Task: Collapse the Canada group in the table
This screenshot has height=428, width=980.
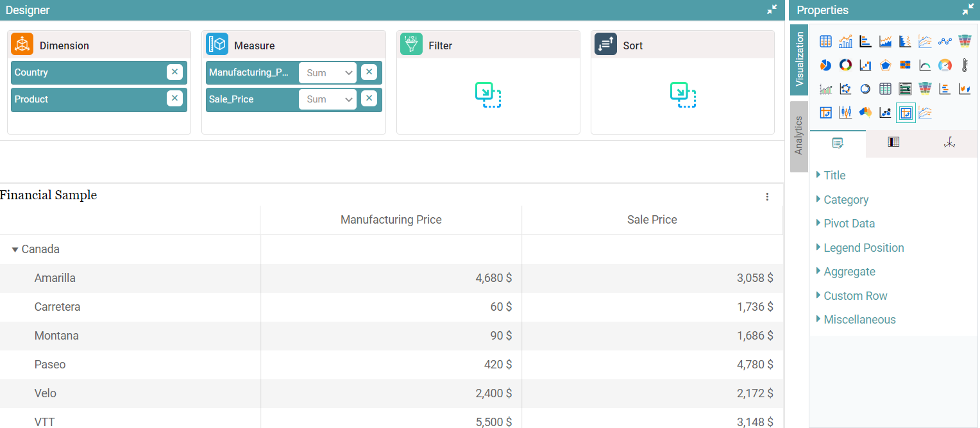Action: tap(14, 249)
